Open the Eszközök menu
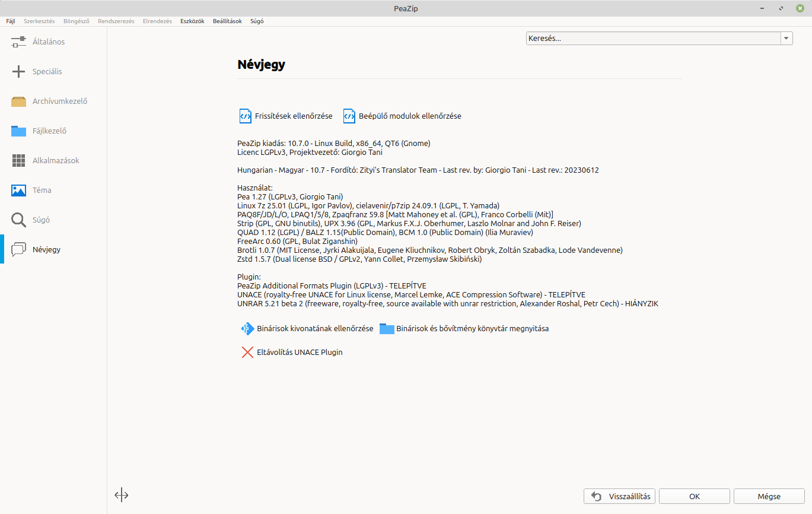This screenshot has width=812, height=514. point(192,21)
